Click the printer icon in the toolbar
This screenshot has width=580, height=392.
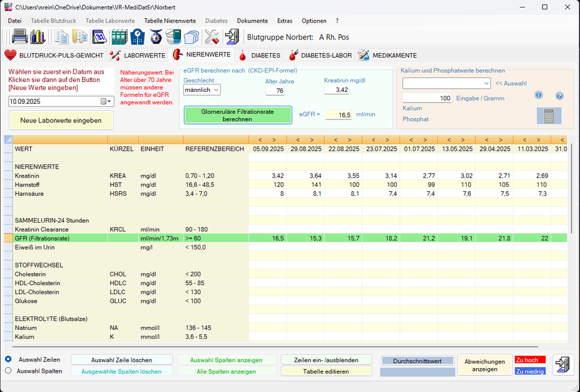(19, 37)
